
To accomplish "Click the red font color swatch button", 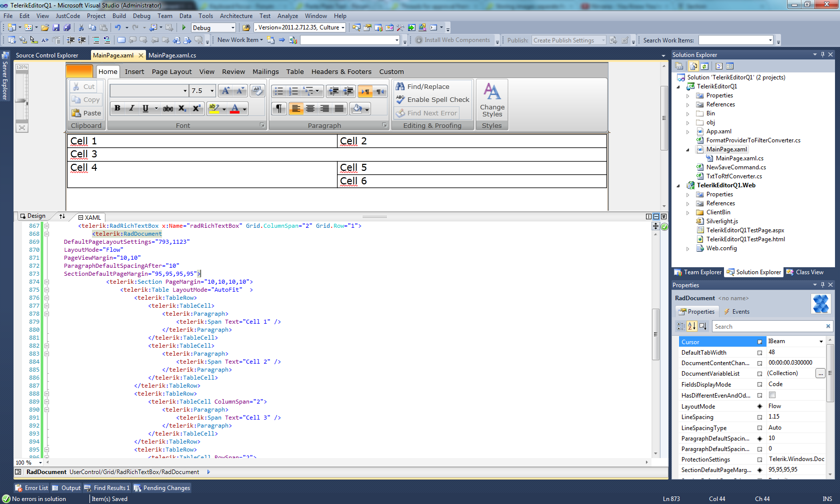I will coord(235,108).
